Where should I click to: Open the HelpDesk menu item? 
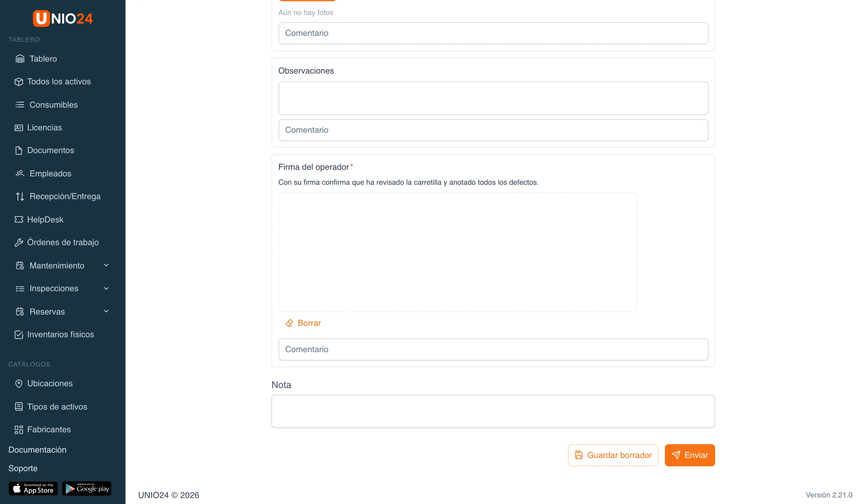tap(45, 219)
